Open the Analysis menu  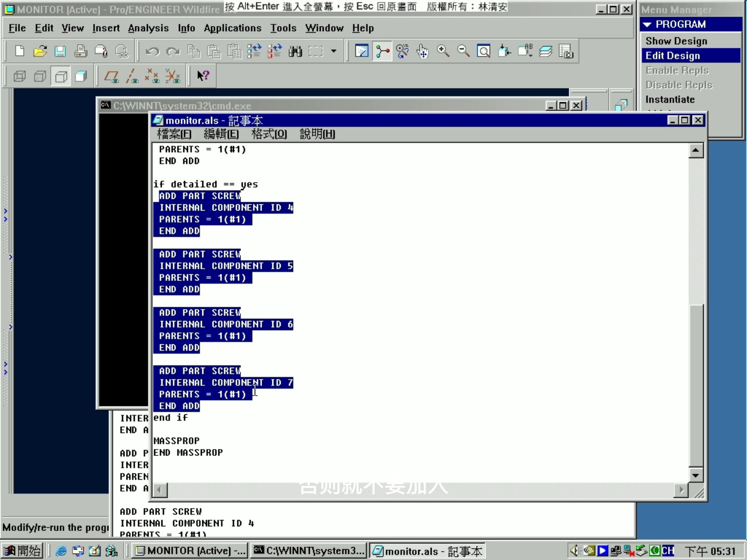click(148, 28)
